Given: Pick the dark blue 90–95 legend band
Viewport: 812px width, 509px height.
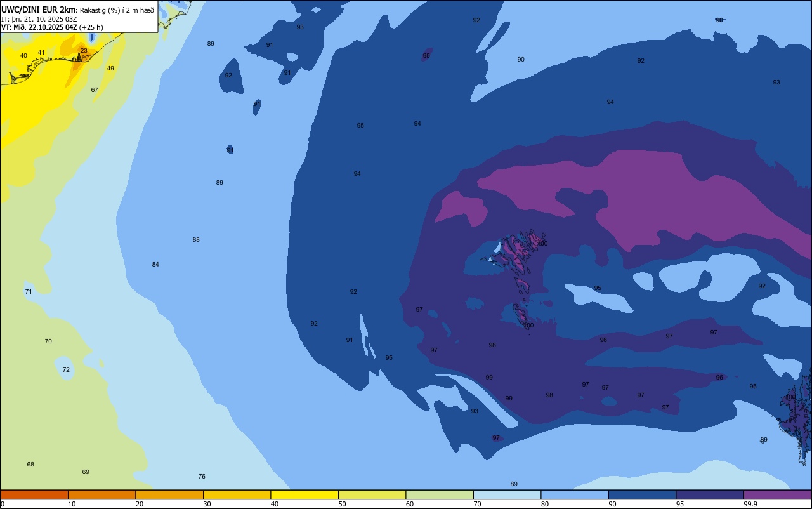Looking at the screenshot, I should tap(642, 494).
